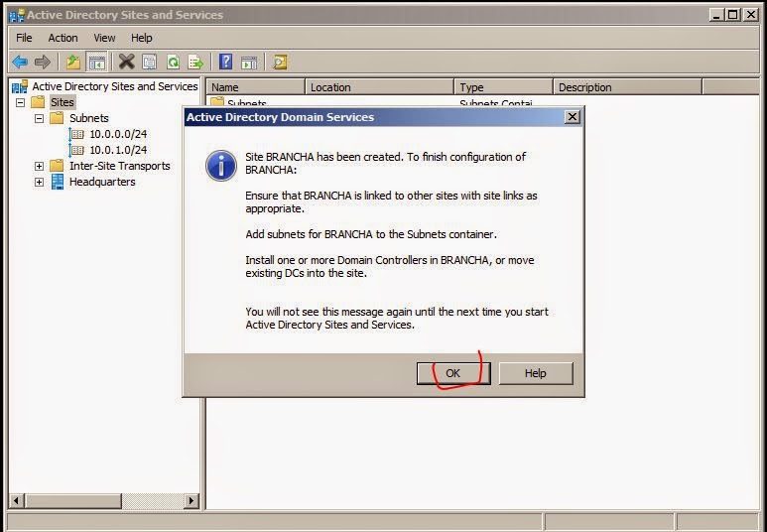Click the Subnets folder icon in tree
767x532 pixels.
pyautogui.click(x=57, y=118)
